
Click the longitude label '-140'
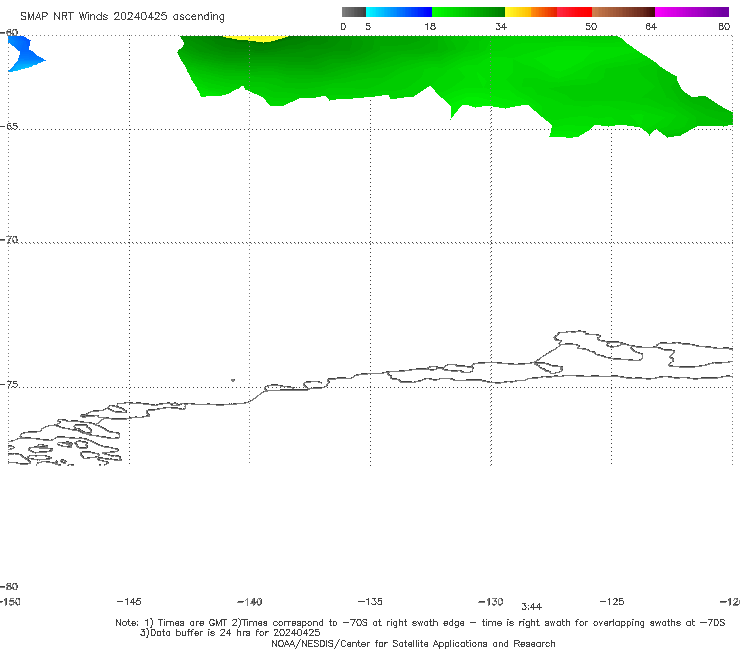(250, 601)
